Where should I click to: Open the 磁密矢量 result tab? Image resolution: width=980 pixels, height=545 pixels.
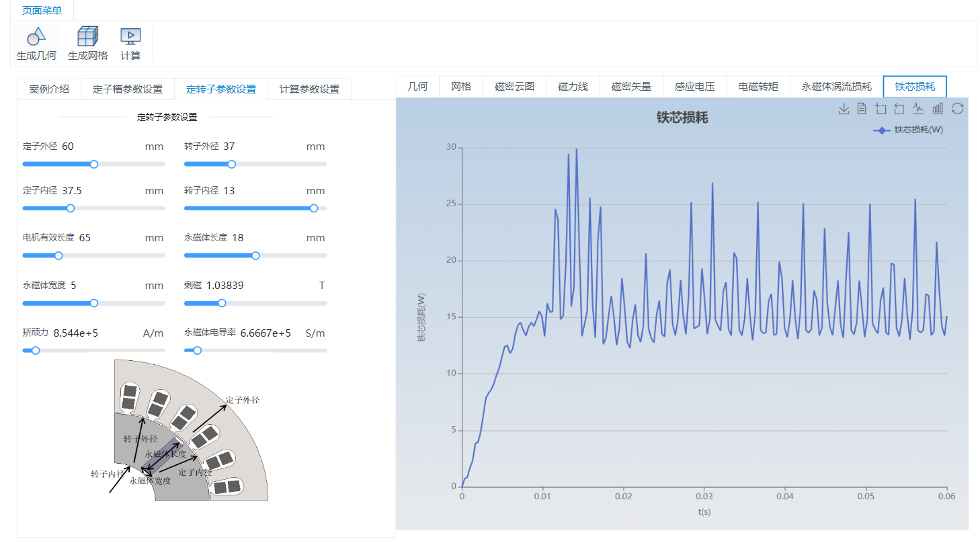click(x=631, y=86)
